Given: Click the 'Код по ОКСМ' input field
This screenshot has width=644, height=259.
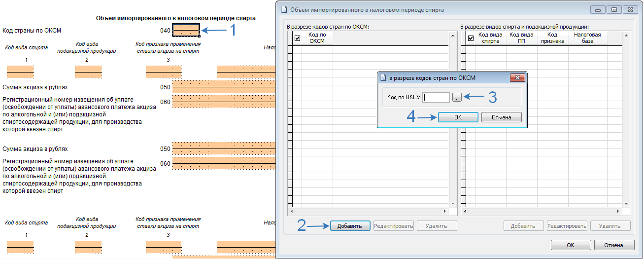Looking at the screenshot, I should point(436,98).
